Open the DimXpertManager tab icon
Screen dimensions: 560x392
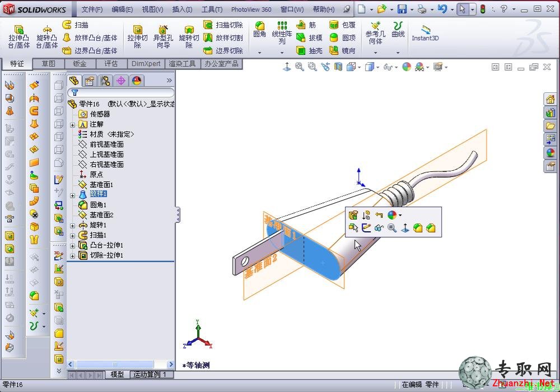[x=121, y=81]
